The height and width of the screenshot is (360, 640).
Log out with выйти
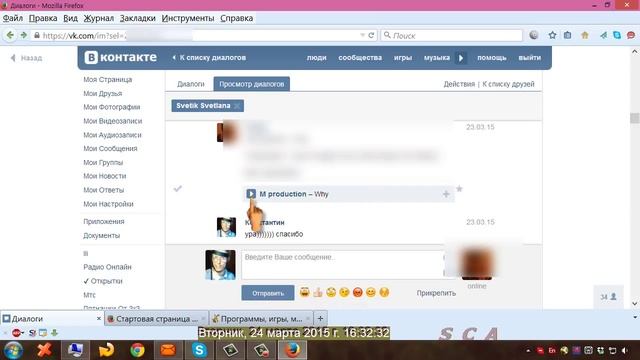(530, 58)
